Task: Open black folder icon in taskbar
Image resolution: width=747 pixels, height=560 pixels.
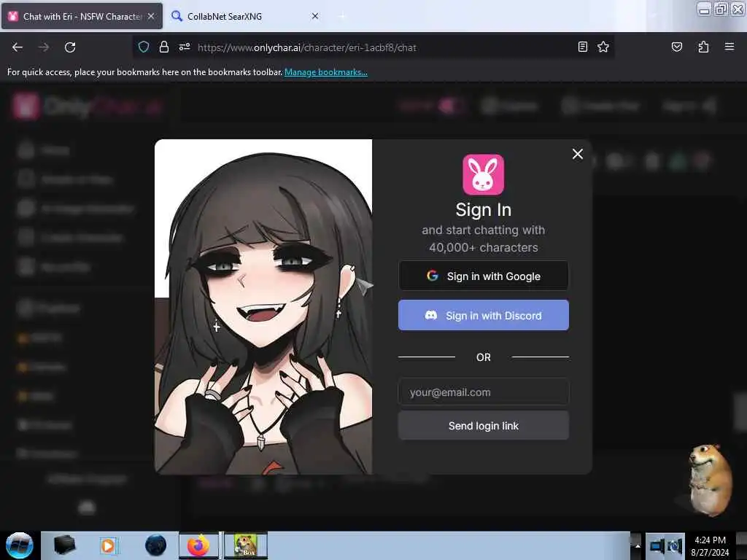Action: 64,545
